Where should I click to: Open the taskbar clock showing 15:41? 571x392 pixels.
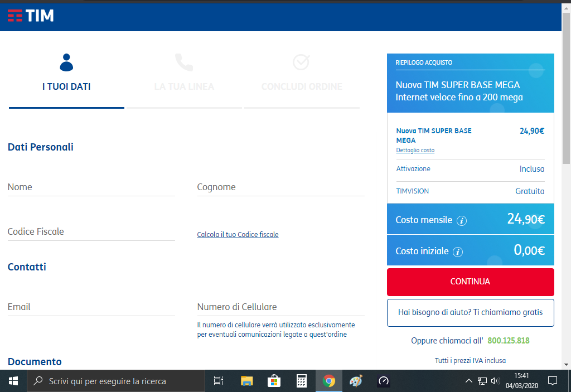point(521,381)
